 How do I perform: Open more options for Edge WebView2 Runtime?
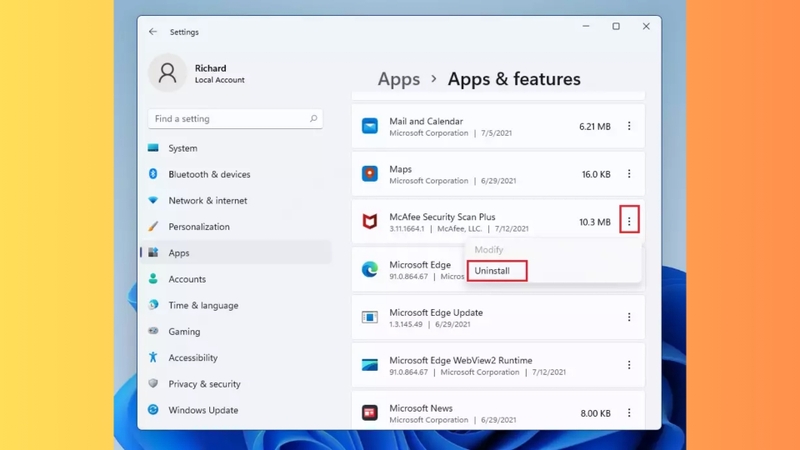(629, 365)
